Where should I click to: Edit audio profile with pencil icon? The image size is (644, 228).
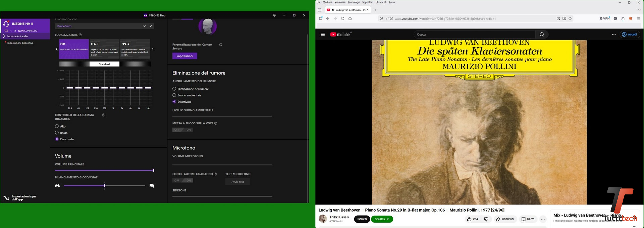(151, 26)
